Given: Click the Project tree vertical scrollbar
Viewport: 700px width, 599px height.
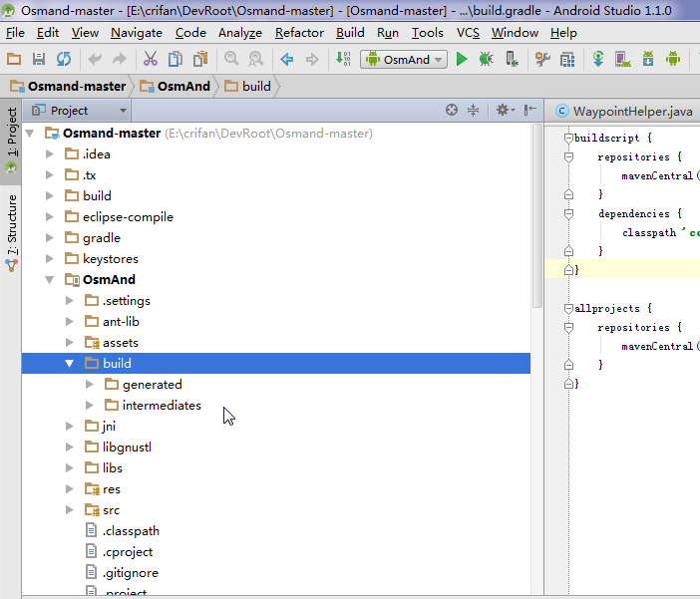Looking at the screenshot, I should [x=537, y=216].
